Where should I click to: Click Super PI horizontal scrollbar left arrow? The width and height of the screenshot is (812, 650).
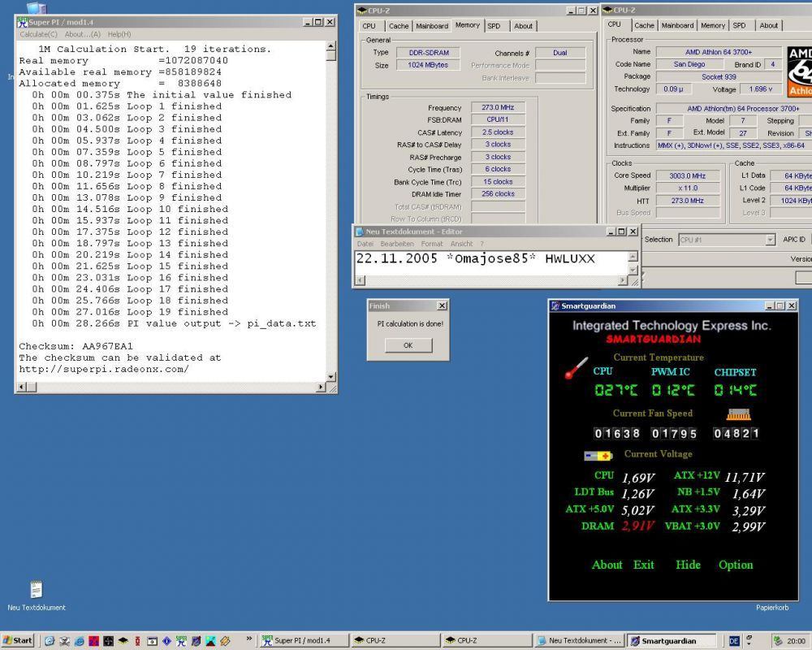coord(22,387)
